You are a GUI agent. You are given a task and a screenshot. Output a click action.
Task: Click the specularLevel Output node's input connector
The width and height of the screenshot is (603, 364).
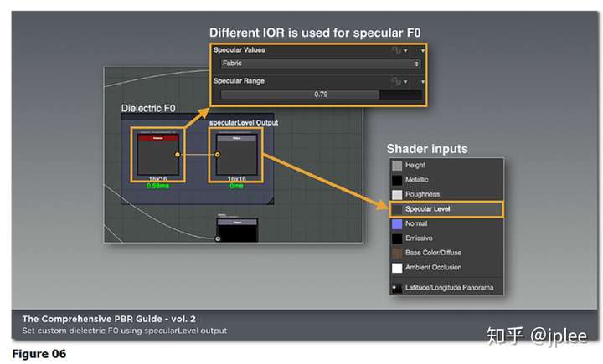click(217, 155)
